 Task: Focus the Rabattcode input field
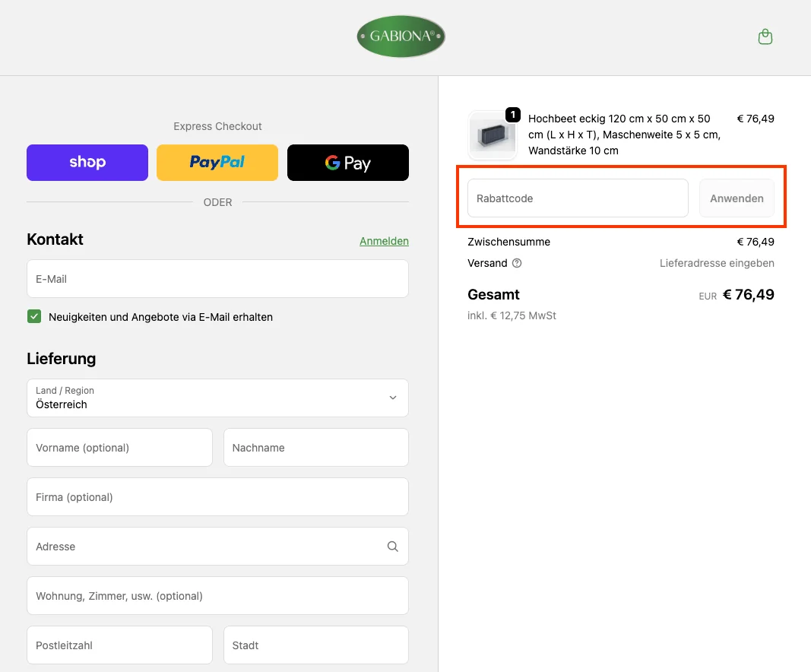point(578,198)
